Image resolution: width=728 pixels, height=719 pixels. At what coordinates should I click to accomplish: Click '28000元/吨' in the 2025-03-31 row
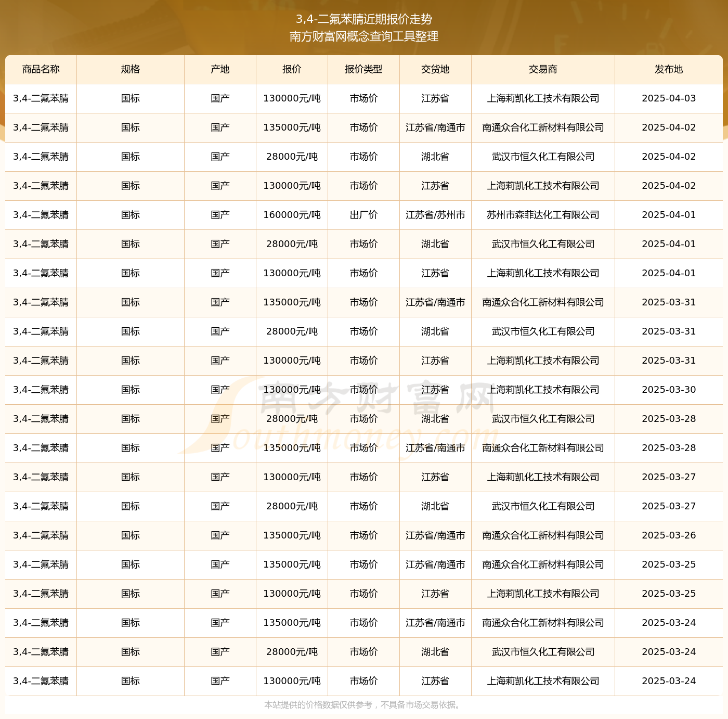[x=292, y=331]
